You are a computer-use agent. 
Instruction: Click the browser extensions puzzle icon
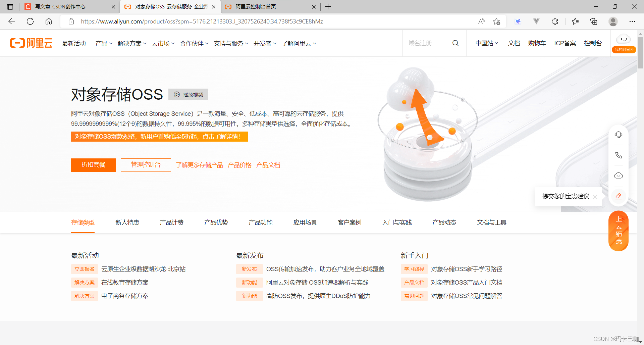555,21
